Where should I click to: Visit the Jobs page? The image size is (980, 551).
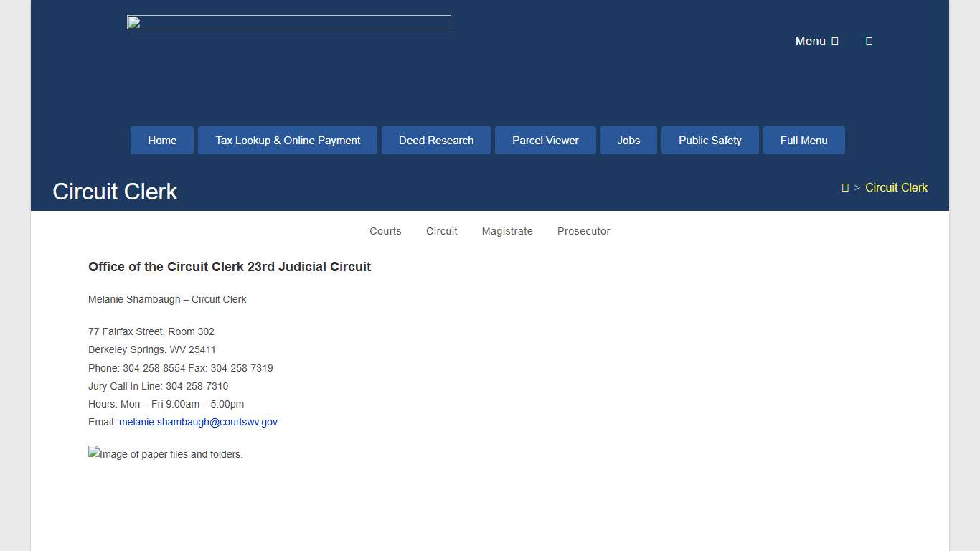pyautogui.click(x=628, y=141)
